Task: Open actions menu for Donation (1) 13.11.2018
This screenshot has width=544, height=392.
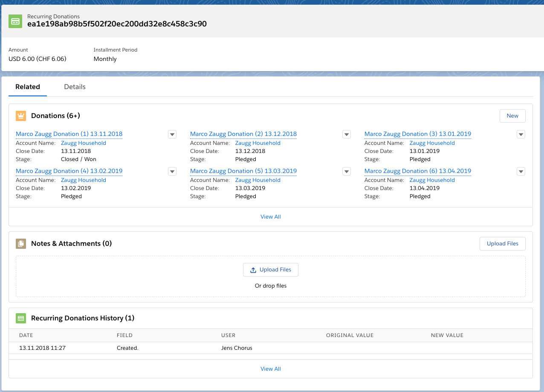Action: (172, 134)
